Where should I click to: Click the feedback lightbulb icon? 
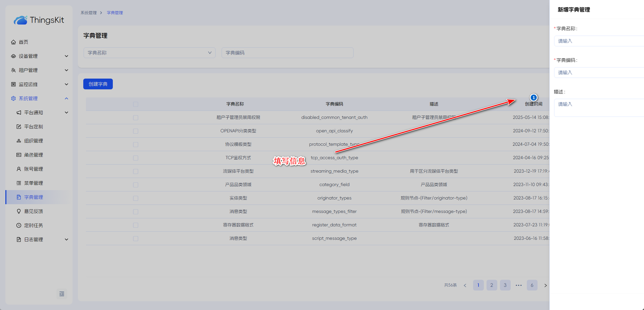tap(19, 211)
